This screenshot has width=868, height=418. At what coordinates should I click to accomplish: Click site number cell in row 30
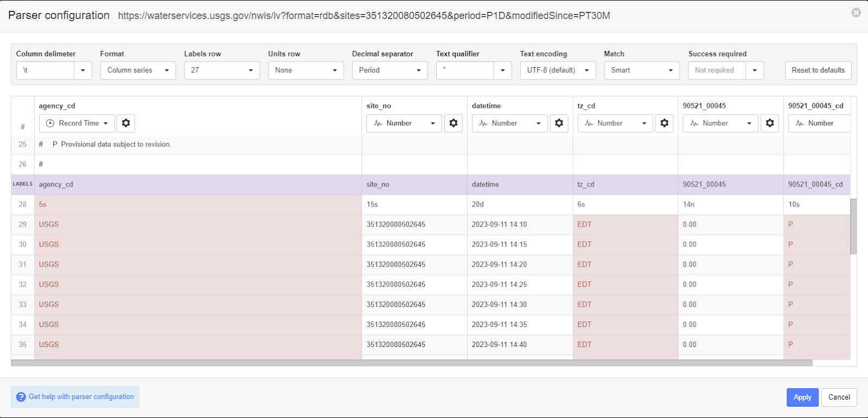coord(414,245)
